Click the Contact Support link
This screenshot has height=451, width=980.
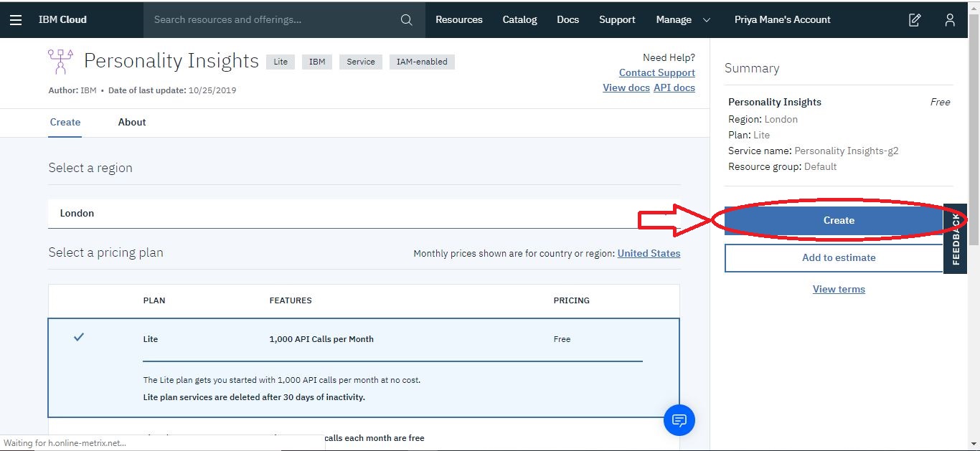[656, 72]
